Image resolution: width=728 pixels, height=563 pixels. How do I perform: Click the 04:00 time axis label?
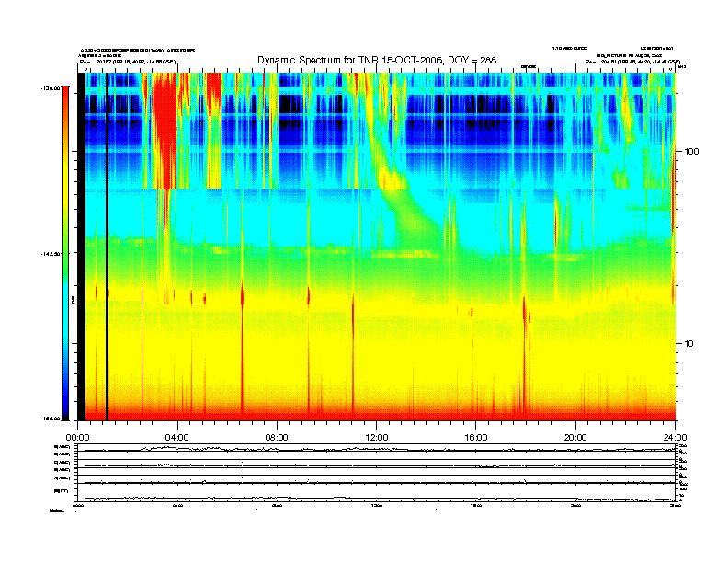(177, 438)
